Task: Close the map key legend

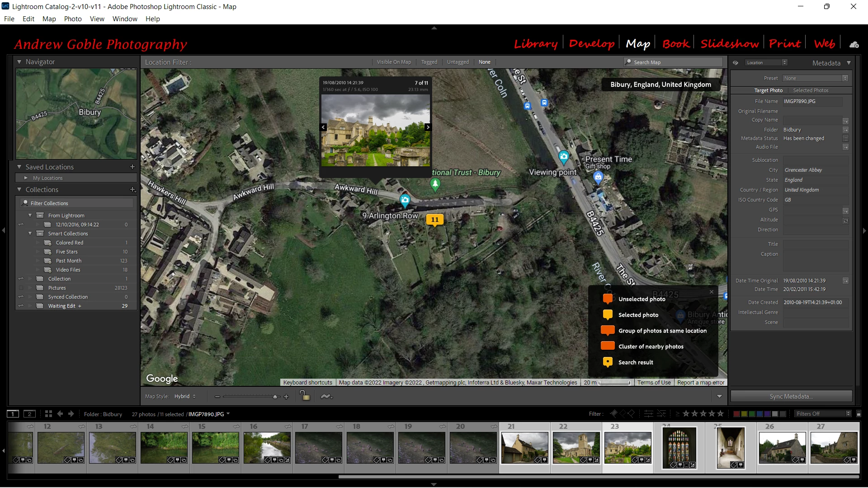Action: click(712, 292)
